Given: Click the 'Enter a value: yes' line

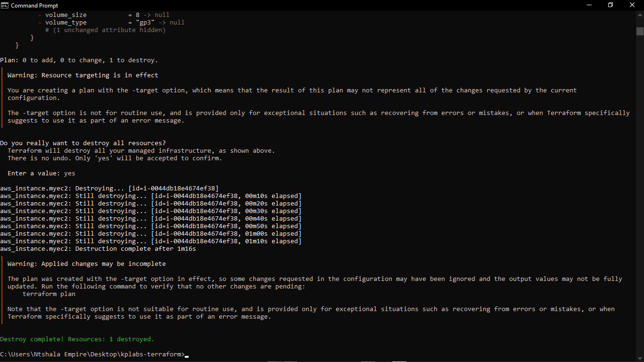Looking at the screenshot, I should 41,173.
